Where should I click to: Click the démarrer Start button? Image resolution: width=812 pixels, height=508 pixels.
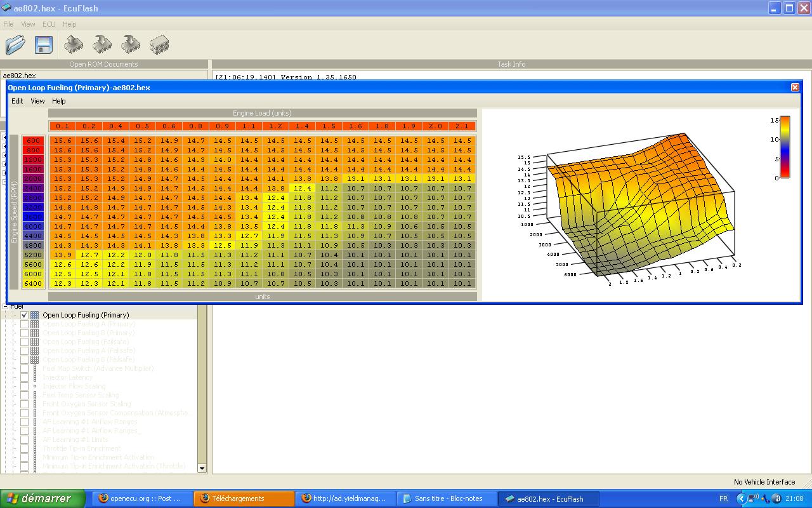43,498
